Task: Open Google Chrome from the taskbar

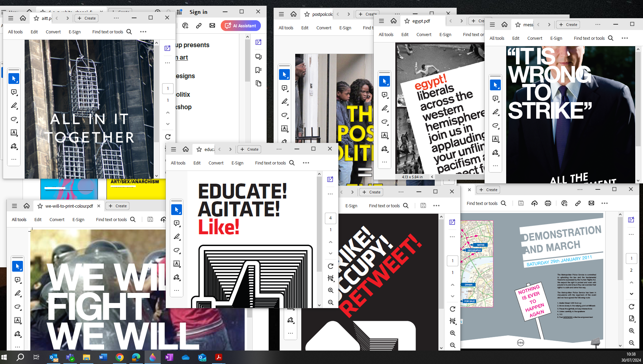Action: (x=119, y=357)
